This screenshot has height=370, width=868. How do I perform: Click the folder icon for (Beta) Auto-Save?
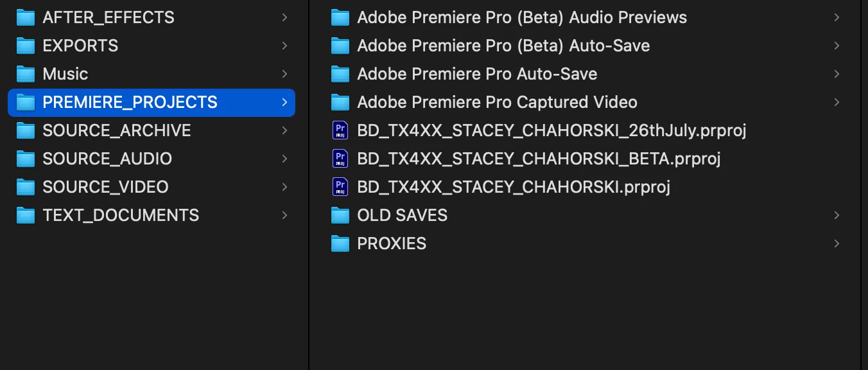click(x=340, y=46)
